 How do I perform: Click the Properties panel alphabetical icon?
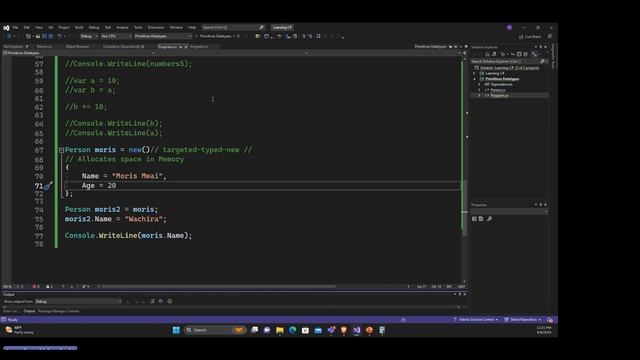coord(481,219)
